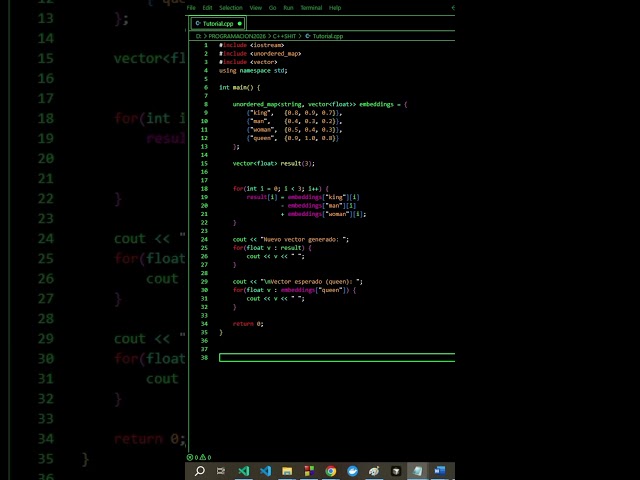The width and height of the screenshot is (640, 480).
Task: Click the 'int main() {' line
Action: (x=240, y=87)
